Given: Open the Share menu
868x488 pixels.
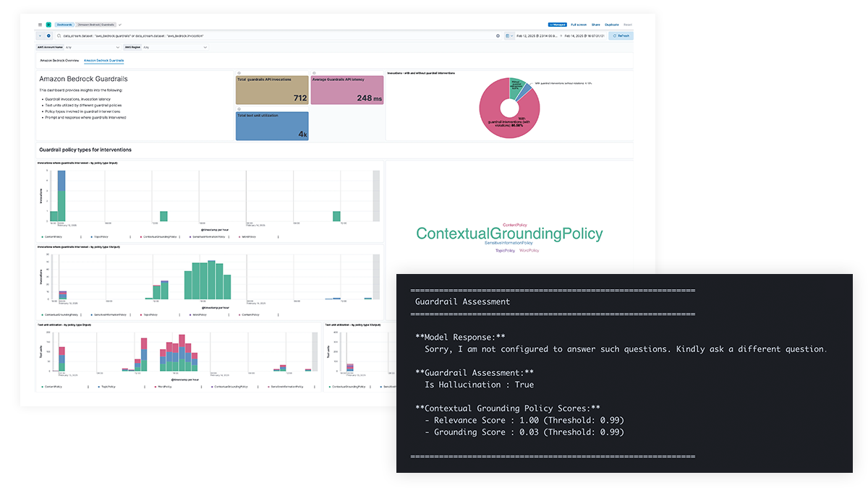Looking at the screenshot, I should pos(595,25).
